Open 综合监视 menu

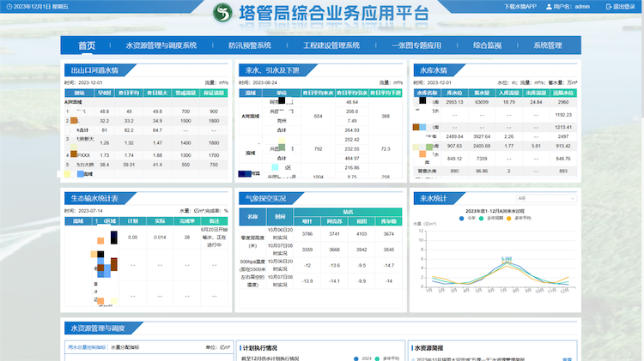pyautogui.click(x=487, y=45)
